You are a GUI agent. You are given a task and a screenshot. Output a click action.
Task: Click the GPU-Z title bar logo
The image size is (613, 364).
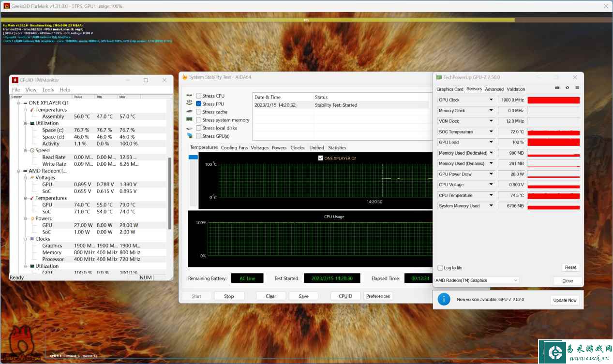click(439, 77)
